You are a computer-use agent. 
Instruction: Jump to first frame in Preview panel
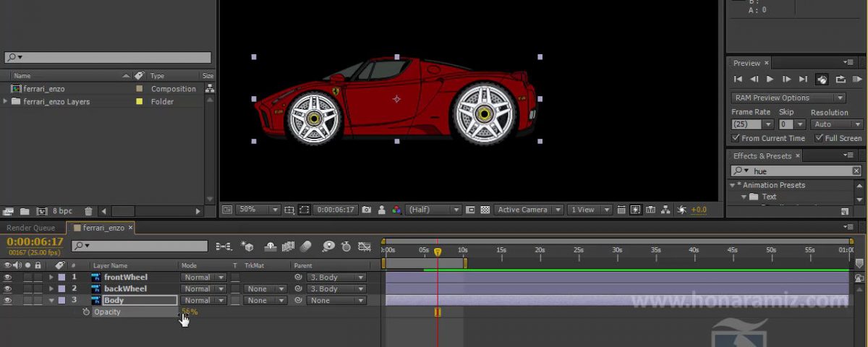(x=738, y=80)
